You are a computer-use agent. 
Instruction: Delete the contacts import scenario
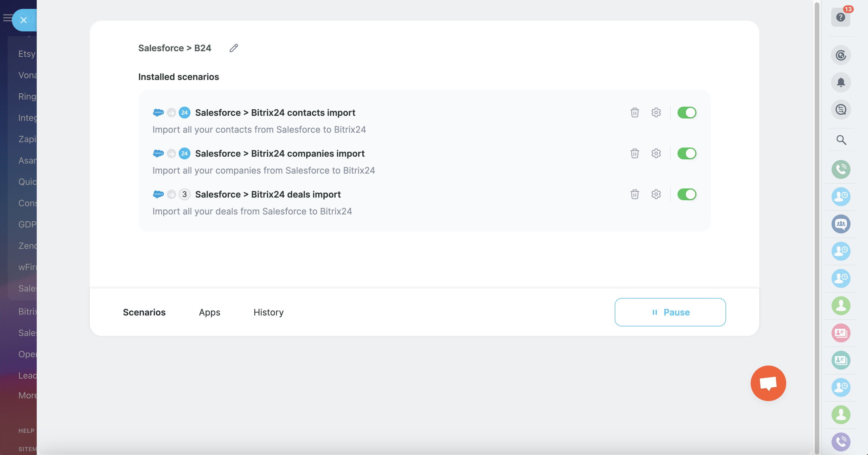point(635,113)
